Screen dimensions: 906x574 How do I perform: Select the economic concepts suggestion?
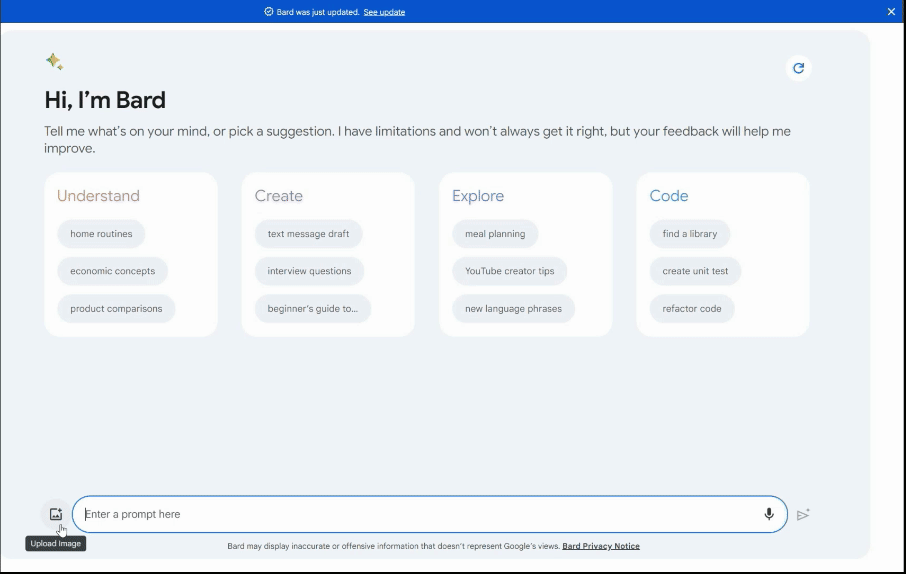click(x=113, y=271)
